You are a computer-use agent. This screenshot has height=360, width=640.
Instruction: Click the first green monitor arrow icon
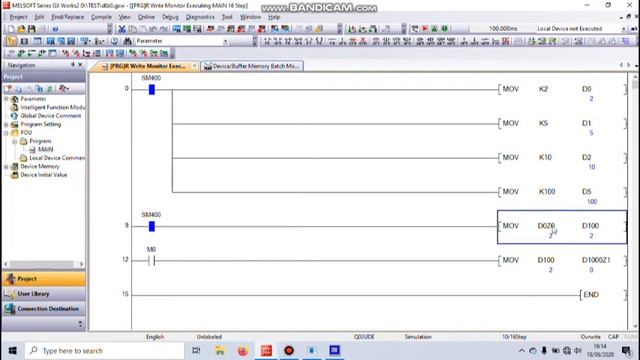(x=21, y=53)
